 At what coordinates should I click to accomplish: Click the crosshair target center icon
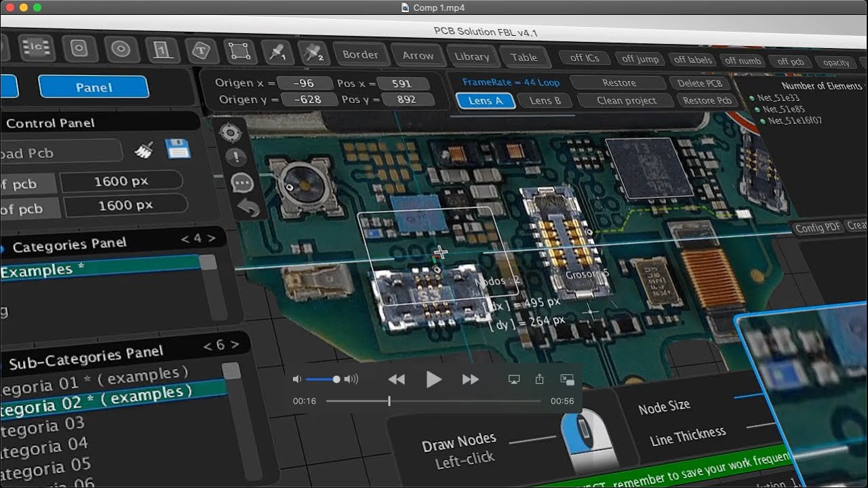pyautogui.click(x=231, y=133)
